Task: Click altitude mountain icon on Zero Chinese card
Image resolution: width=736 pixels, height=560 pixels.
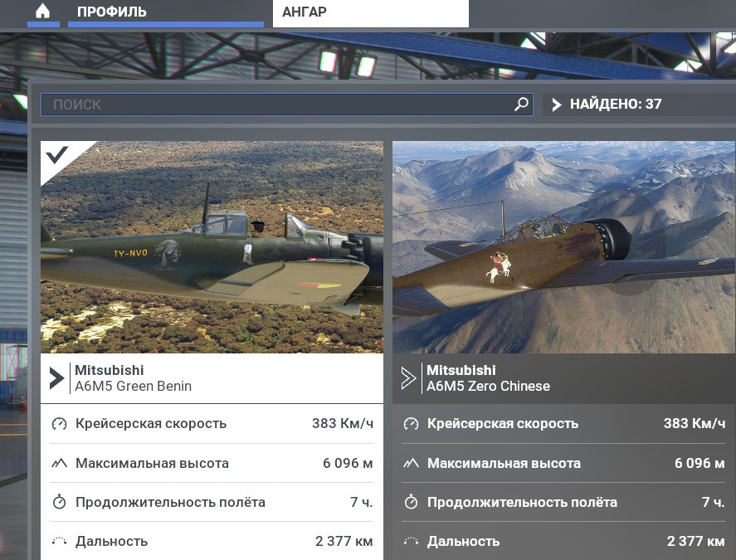Action: click(x=411, y=463)
